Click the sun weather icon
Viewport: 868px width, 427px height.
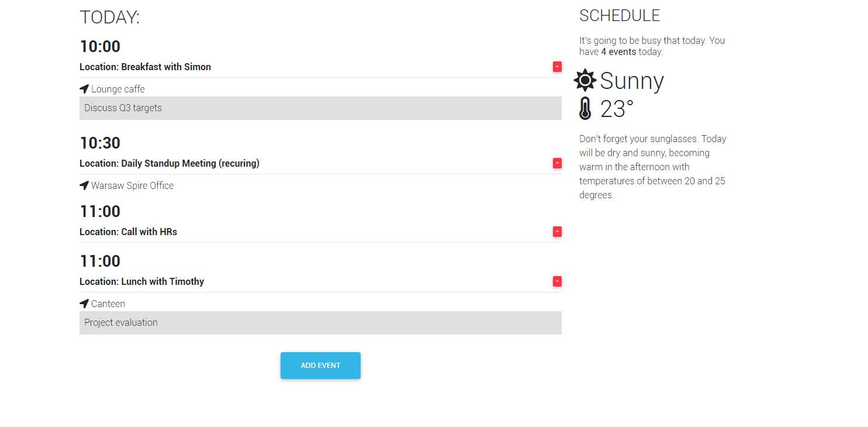(x=584, y=80)
